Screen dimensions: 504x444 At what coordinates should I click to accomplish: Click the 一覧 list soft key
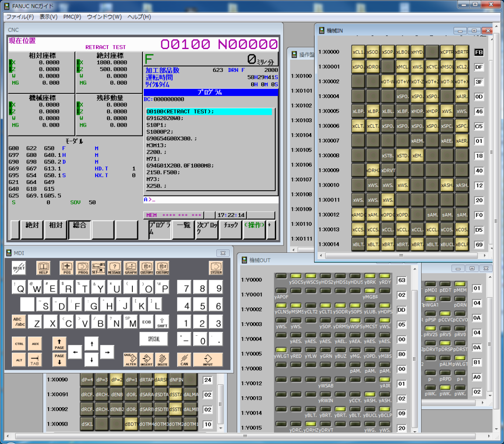[x=183, y=230]
